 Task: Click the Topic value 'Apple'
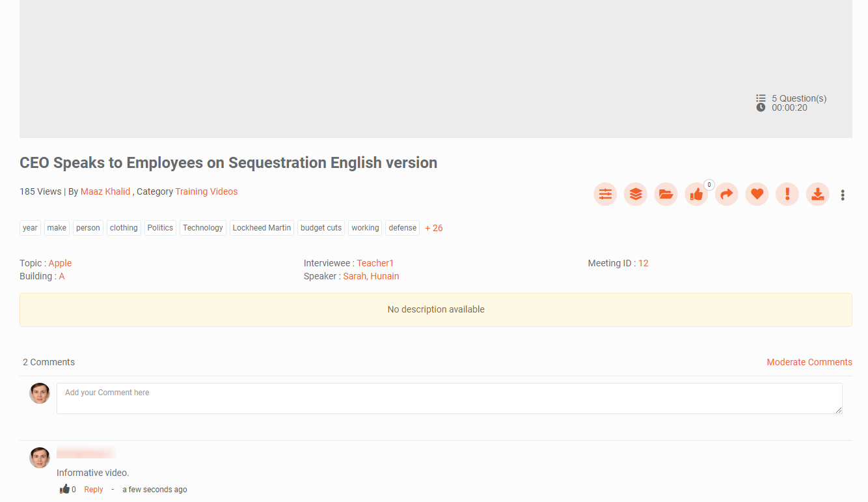coord(60,263)
